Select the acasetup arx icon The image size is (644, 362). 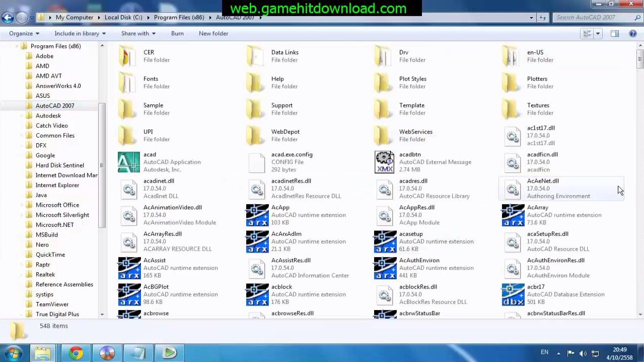click(x=385, y=242)
